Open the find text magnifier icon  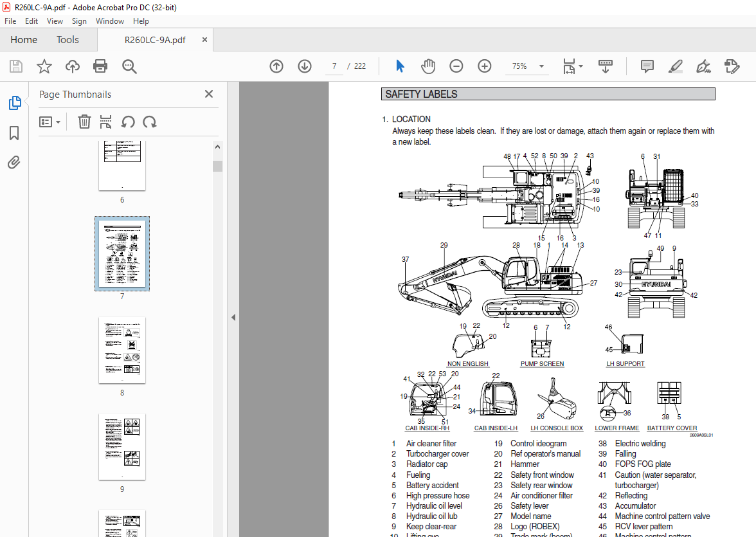pyautogui.click(x=129, y=66)
